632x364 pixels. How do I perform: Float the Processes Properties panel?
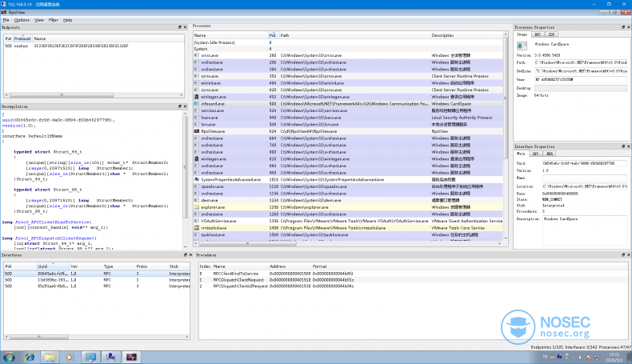pyautogui.click(x=623, y=27)
